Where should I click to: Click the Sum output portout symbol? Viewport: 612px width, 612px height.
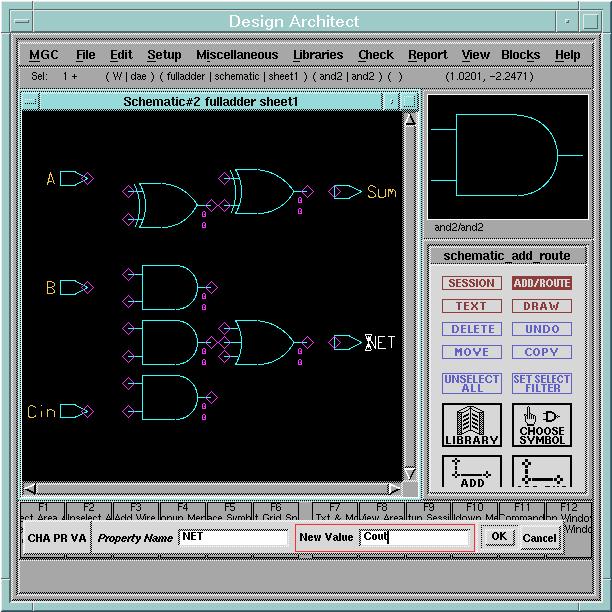347,192
